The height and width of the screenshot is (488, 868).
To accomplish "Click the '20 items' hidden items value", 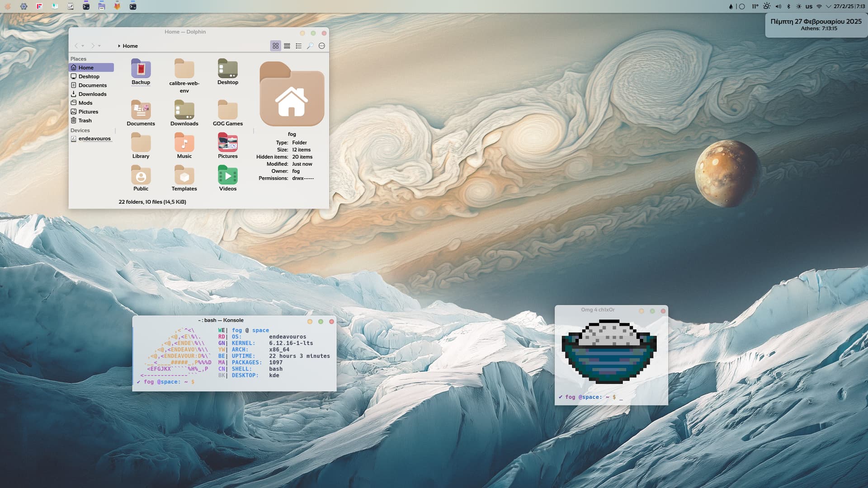I will click(302, 157).
